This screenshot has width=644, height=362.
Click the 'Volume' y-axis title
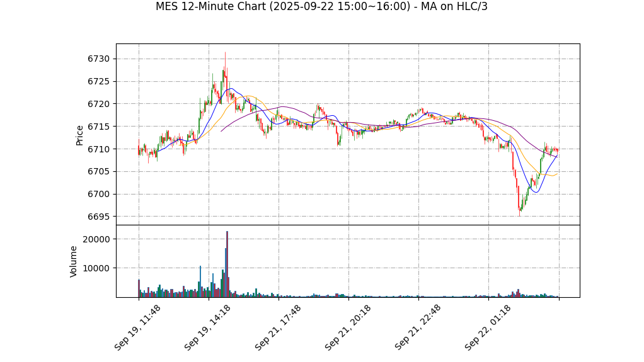(x=74, y=261)
